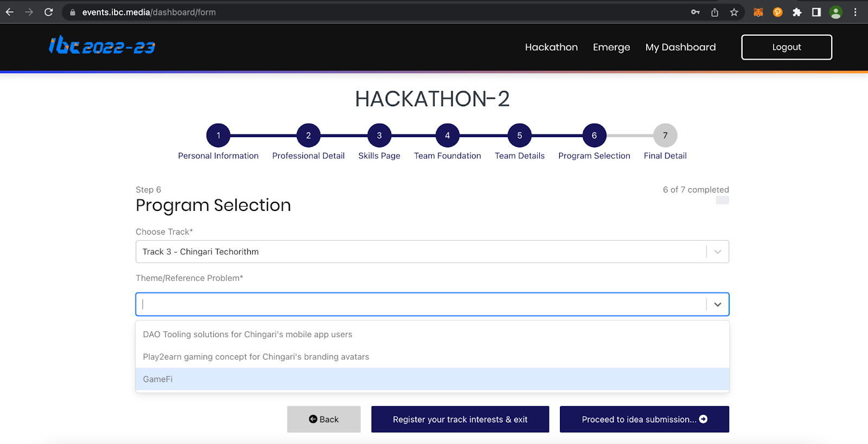Select step 3 circle

pos(379,136)
